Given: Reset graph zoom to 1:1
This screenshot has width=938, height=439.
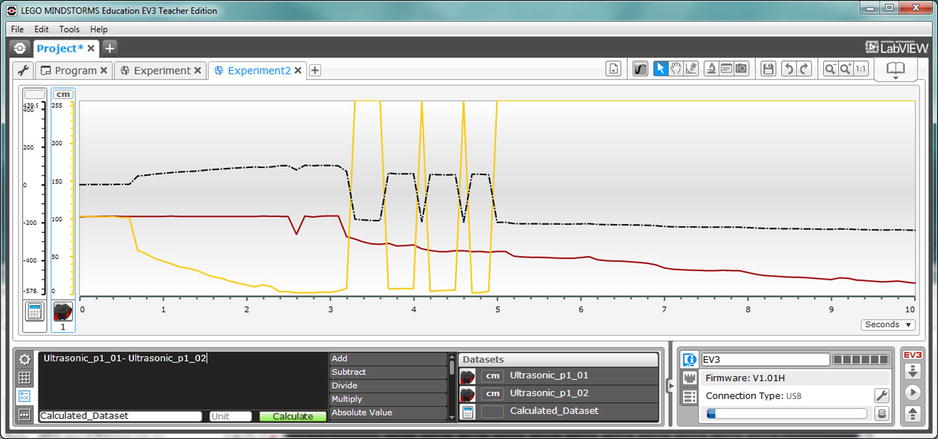Looking at the screenshot, I should tap(861, 69).
